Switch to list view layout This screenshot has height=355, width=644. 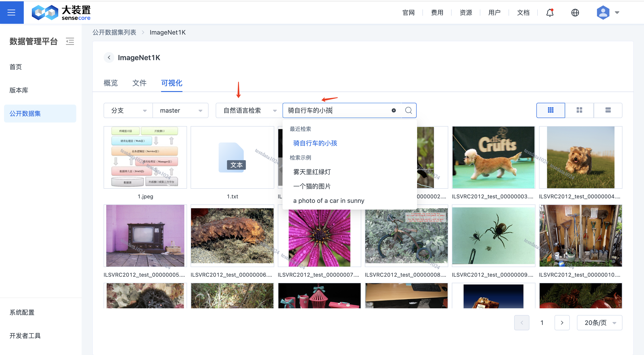point(608,110)
